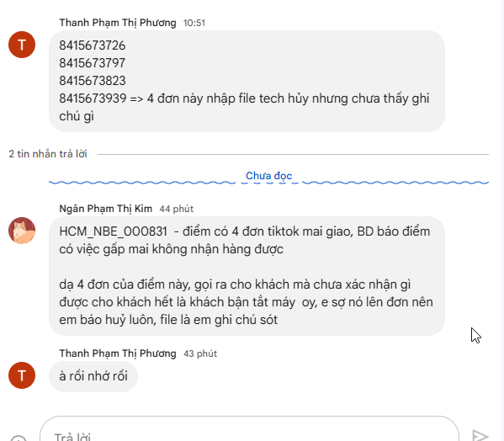Click the 'à rồi nhớ rồi' message bubble
Image resolution: width=504 pixels, height=441 pixels.
point(93,376)
